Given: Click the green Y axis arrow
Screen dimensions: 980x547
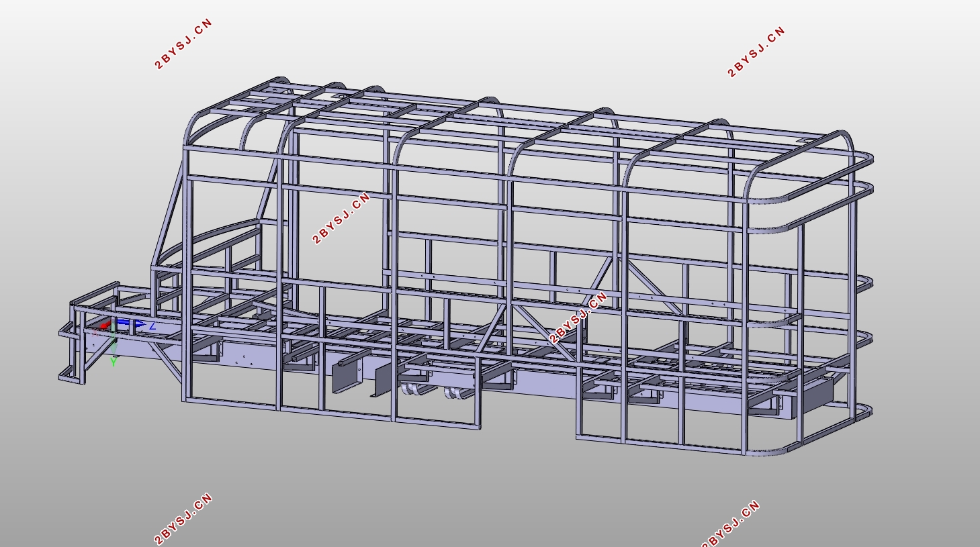Looking at the screenshot, I should (115, 343).
